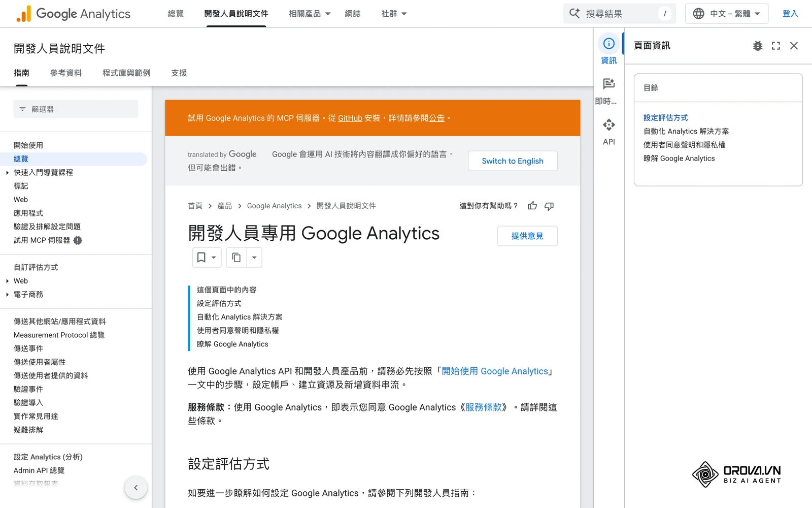Click the 登入 sign-in link
This screenshot has width=812, height=508.
[x=790, y=14]
